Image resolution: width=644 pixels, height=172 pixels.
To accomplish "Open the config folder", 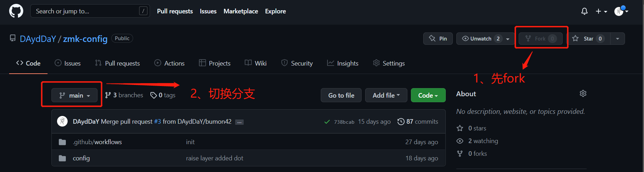I will coord(81,158).
